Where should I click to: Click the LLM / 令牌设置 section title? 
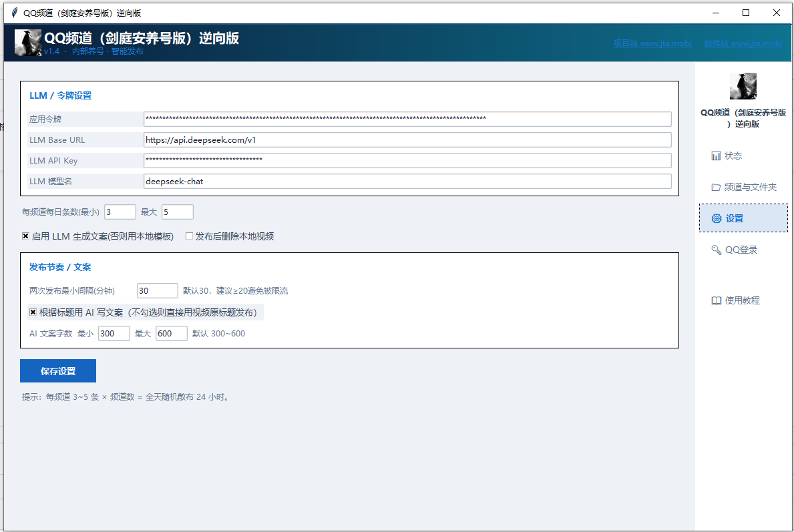tap(60, 95)
